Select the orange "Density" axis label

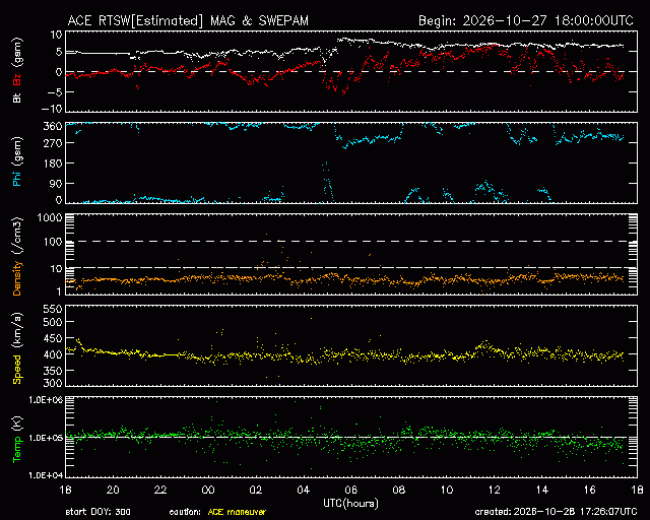pos(17,278)
